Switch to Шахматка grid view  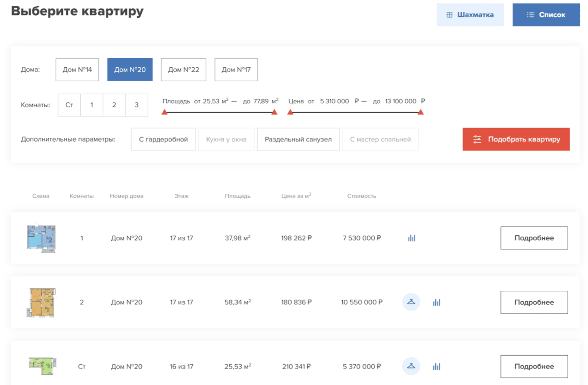(470, 15)
